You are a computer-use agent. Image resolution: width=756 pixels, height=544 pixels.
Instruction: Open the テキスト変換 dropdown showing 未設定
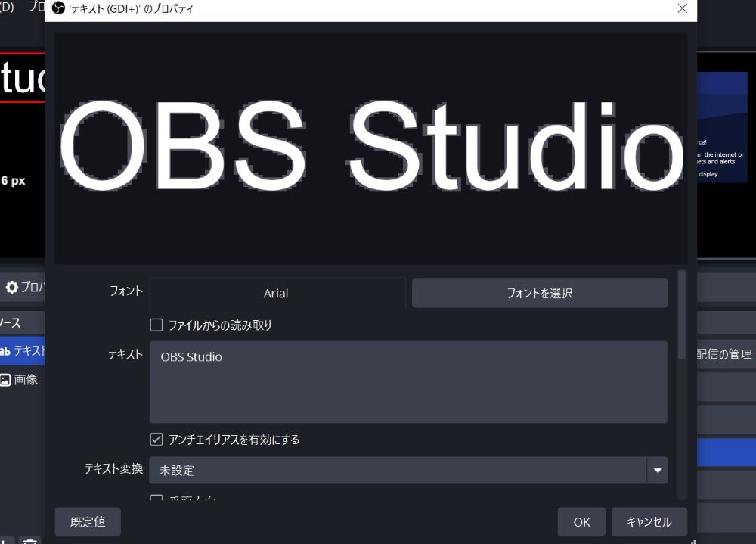[x=408, y=470]
